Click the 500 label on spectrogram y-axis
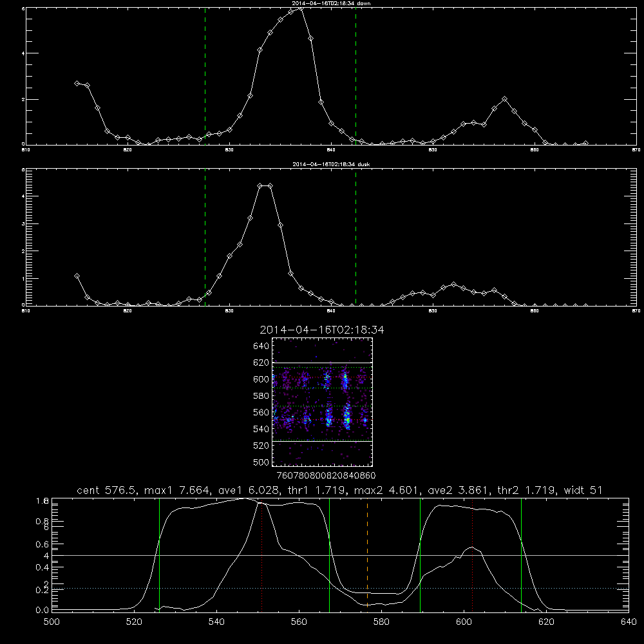 click(x=261, y=462)
